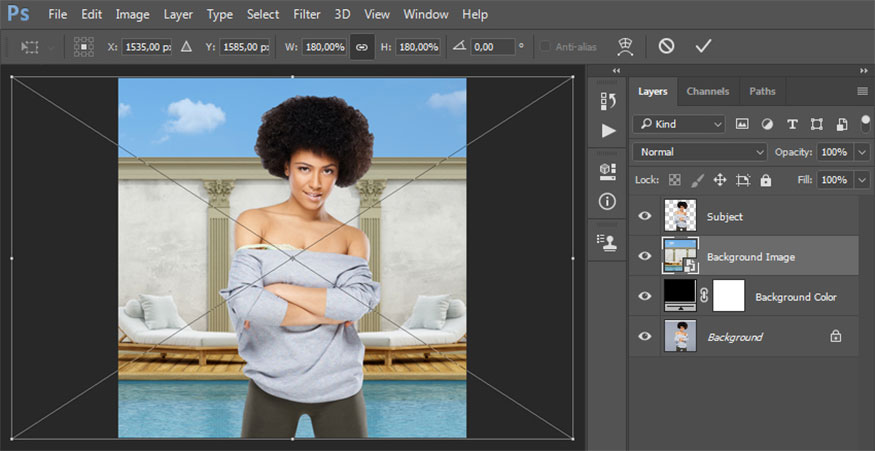Open the History panel icon

tap(607, 100)
